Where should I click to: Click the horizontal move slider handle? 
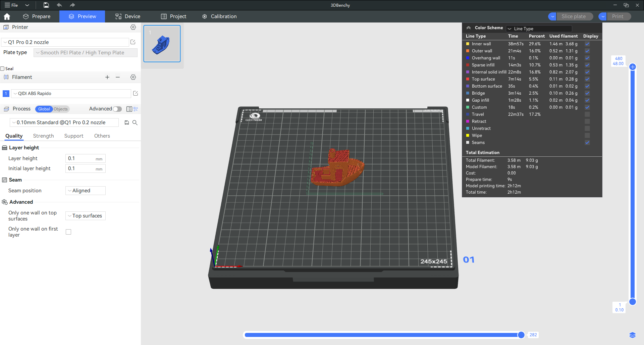pyautogui.click(x=521, y=335)
